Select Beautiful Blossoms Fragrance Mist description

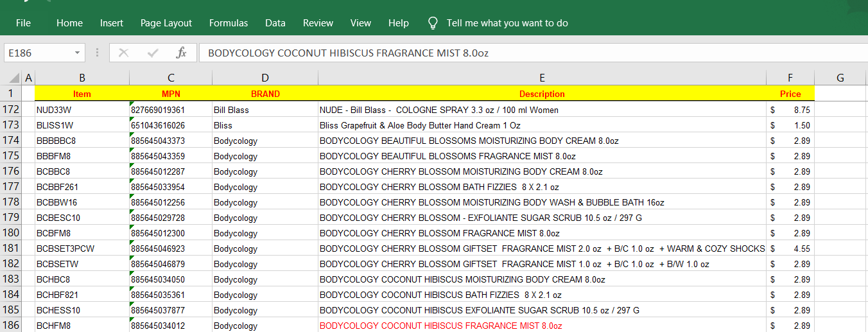click(x=542, y=156)
